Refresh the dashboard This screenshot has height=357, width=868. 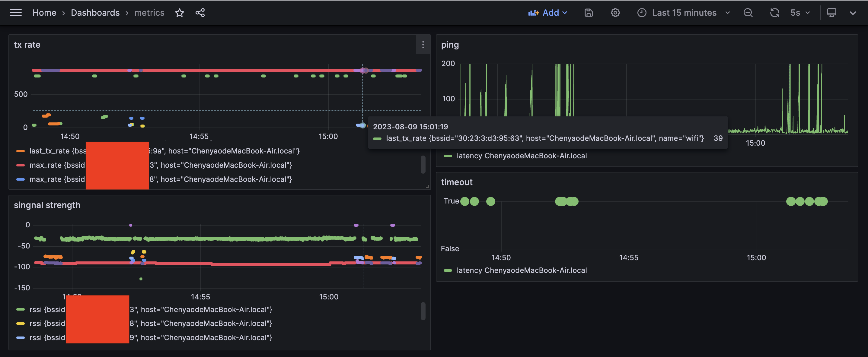pos(775,13)
